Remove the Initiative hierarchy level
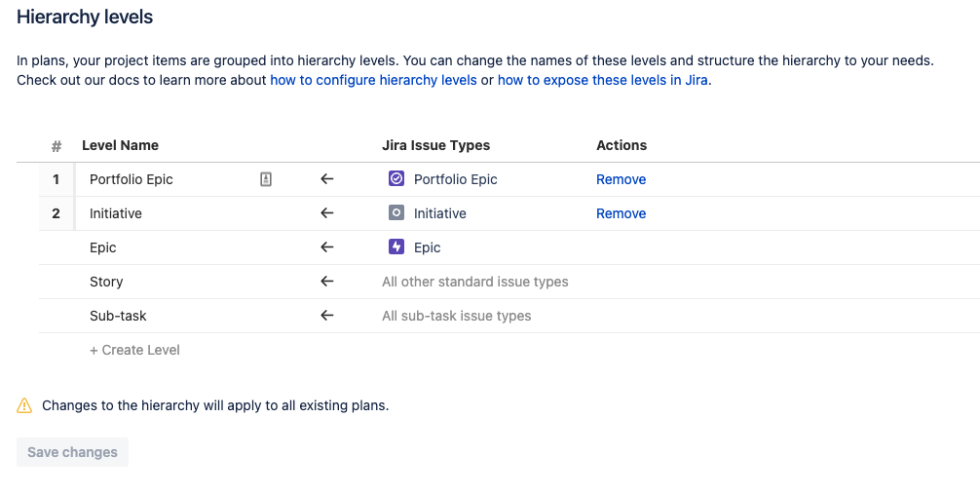980x494 pixels. coord(621,213)
